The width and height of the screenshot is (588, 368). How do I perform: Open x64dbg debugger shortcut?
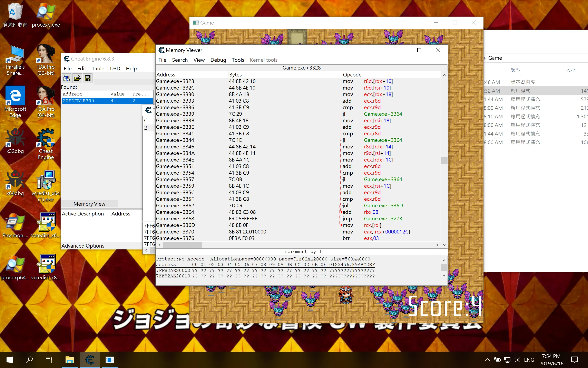pyautogui.click(x=15, y=183)
